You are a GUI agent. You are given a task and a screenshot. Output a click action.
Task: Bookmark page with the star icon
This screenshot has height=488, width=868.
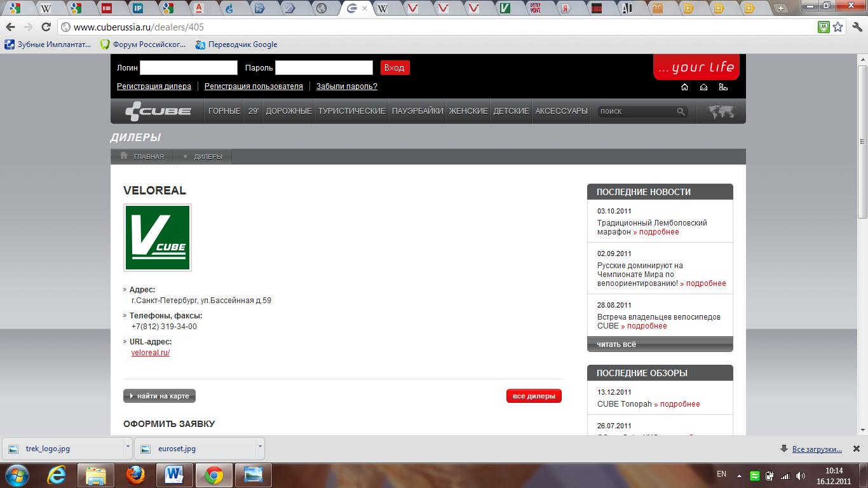point(838,27)
